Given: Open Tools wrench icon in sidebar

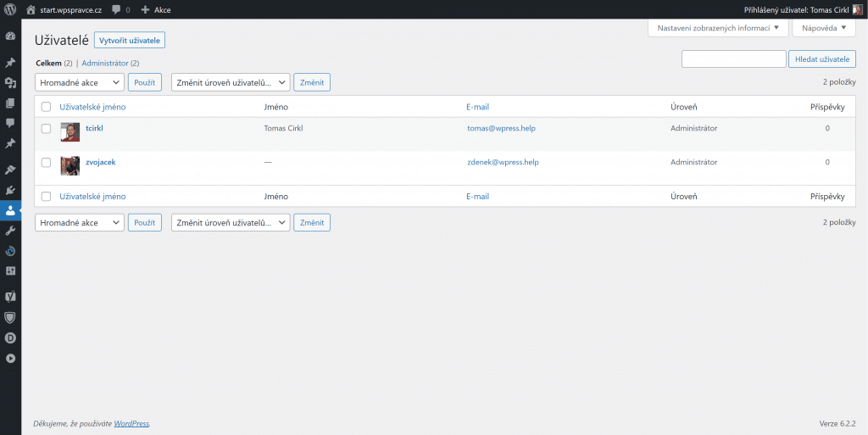Looking at the screenshot, I should coord(10,231).
